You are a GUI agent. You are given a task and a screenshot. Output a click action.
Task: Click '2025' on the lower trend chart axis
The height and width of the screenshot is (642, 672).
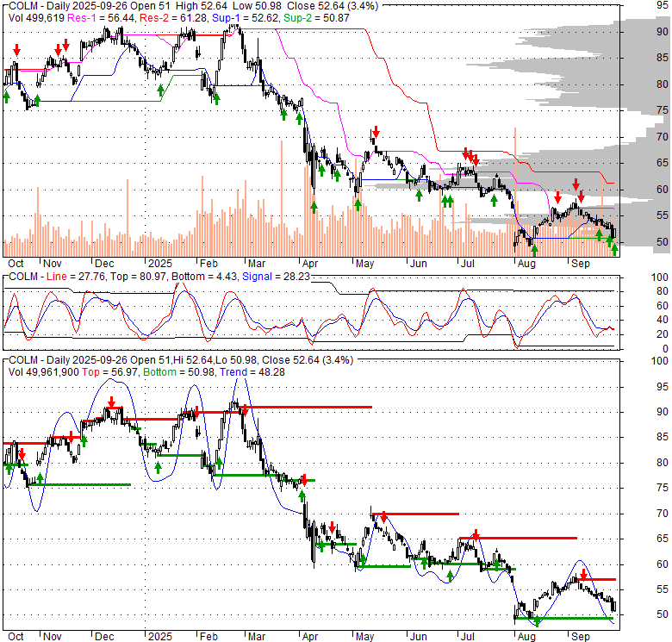click(160, 637)
